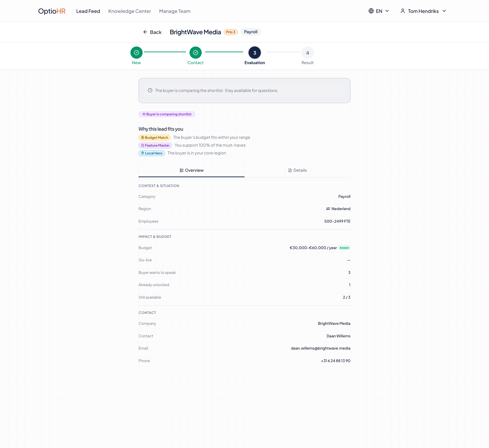Click the Result step label

tap(307, 63)
